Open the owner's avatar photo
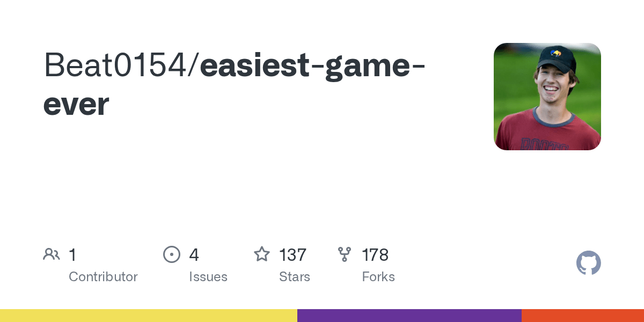644x322 pixels. 547,97
